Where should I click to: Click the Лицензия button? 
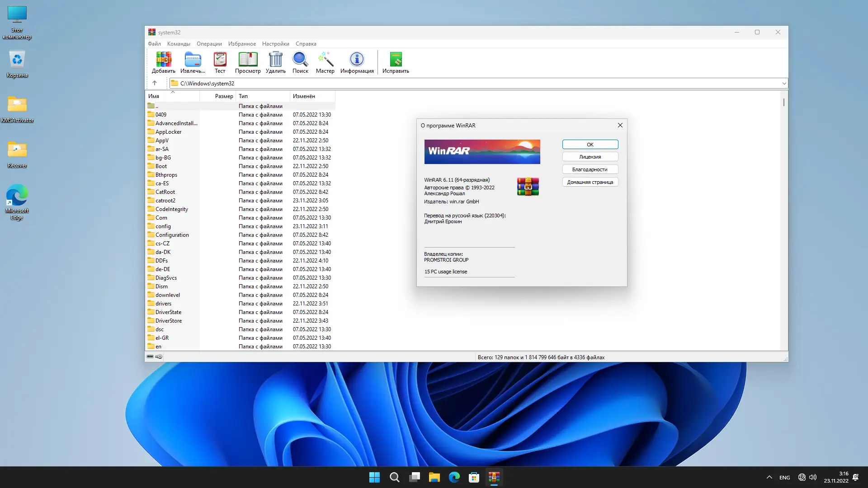pyautogui.click(x=590, y=157)
